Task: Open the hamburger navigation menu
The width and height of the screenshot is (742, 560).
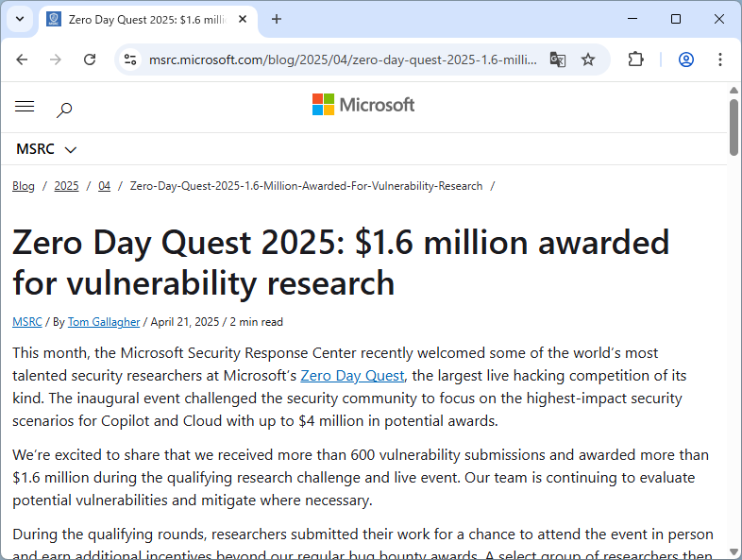Action: point(25,107)
